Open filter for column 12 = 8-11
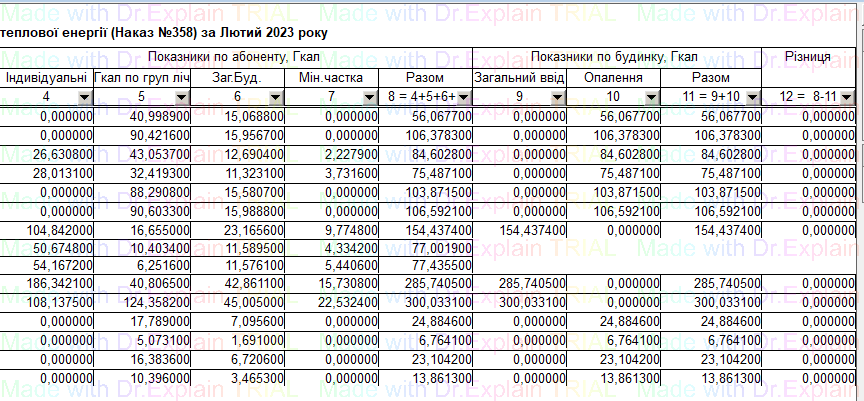Screen dimensions: 864x401 coord(847,97)
